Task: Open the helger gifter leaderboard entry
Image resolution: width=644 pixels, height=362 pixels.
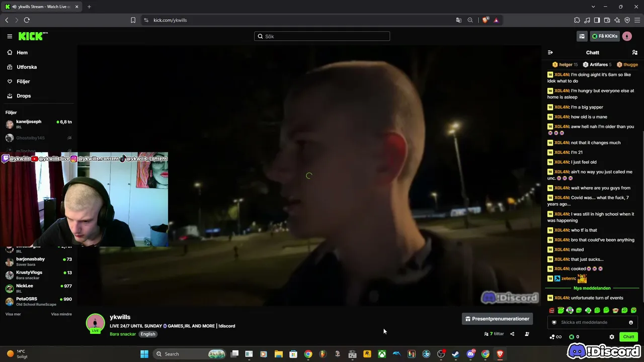Action: click(565, 64)
